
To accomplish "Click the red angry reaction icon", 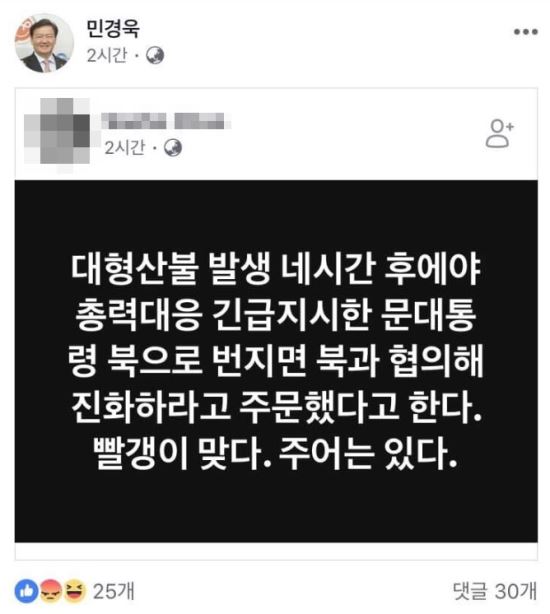I will [50, 591].
